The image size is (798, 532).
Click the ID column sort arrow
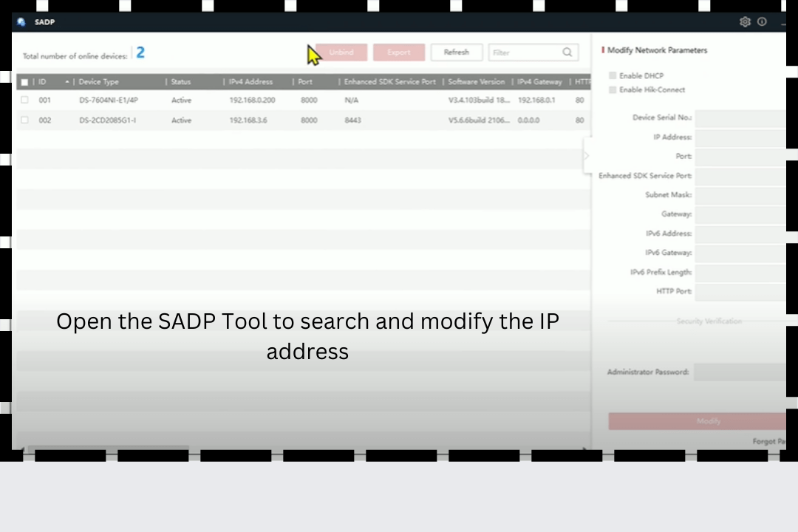tap(67, 82)
